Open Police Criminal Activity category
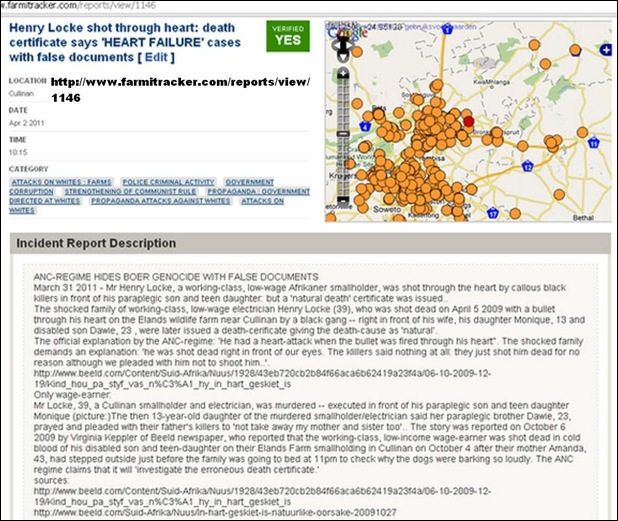The height and width of the screenshot is (521, 618). pos(168,182)
